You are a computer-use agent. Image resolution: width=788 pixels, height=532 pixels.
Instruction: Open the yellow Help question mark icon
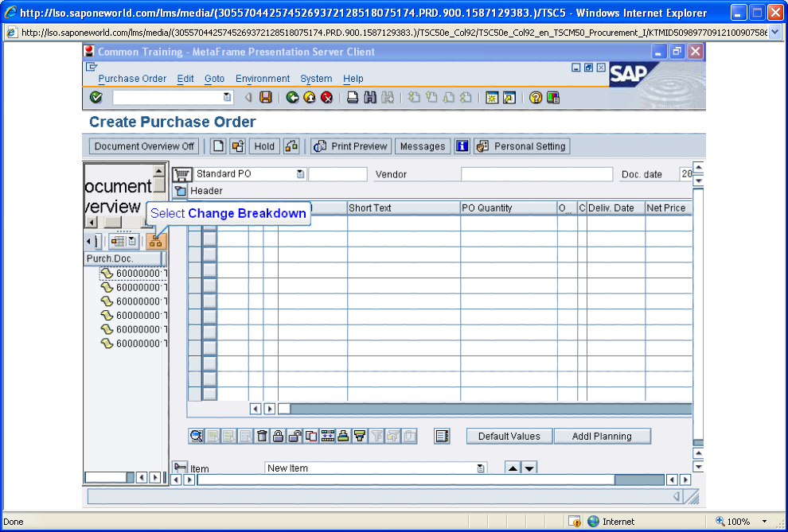536,97
